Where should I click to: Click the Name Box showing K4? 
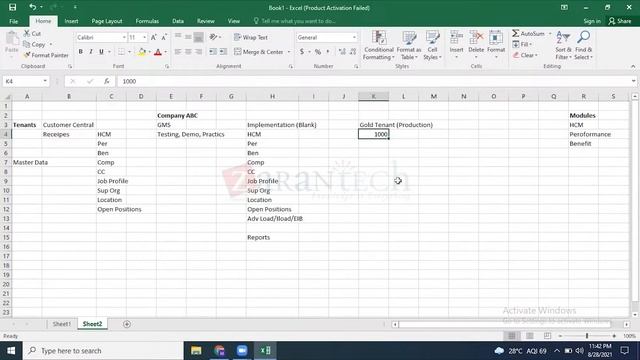26,81
